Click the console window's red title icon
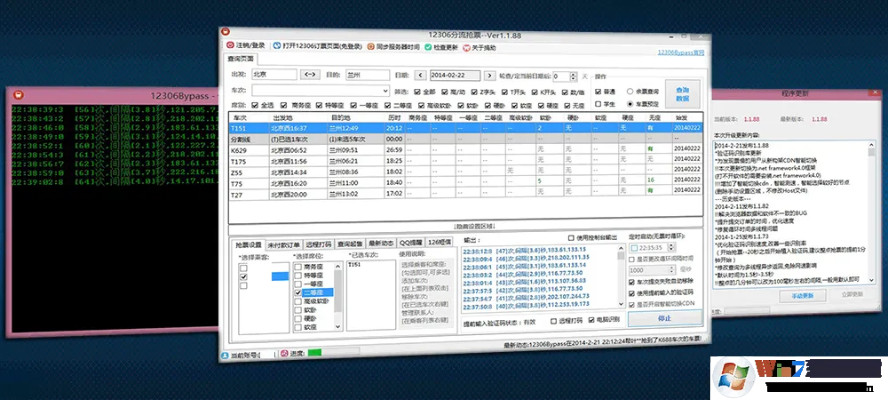Screen dimensions: 888x400 19,95
